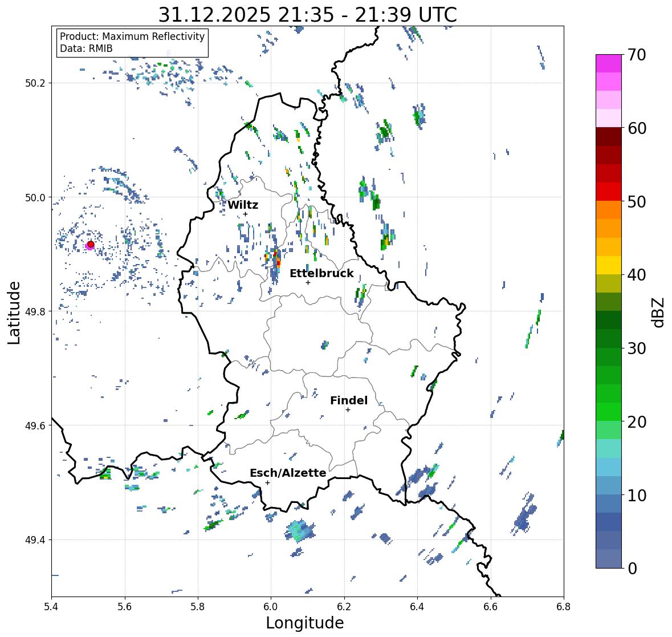
Task: Click the magenta top colorbar segment
Action: pyautogui.click(x=609, y=63)
